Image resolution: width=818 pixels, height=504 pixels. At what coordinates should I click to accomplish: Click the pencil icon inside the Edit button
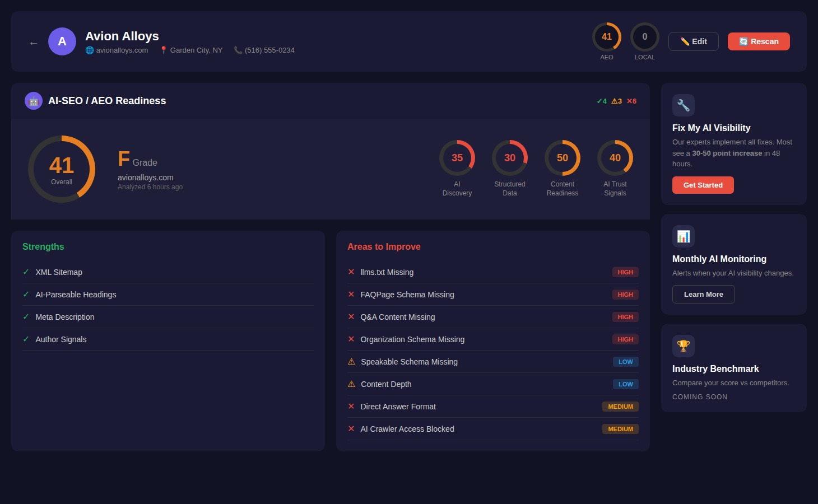[685, 41]
